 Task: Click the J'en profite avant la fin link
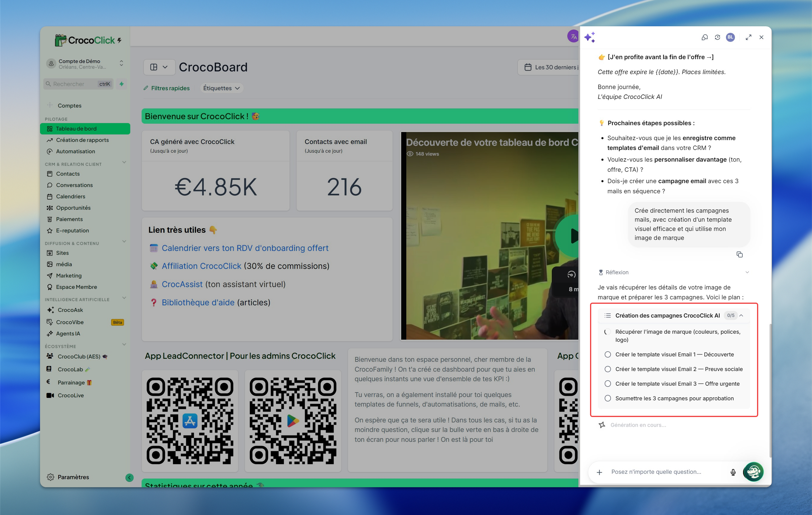click(x=661, y=57)
